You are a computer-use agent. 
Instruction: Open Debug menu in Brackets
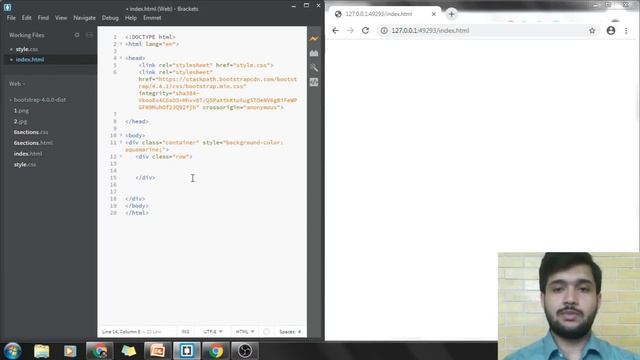pyautogui.click(x=110, y=18)
